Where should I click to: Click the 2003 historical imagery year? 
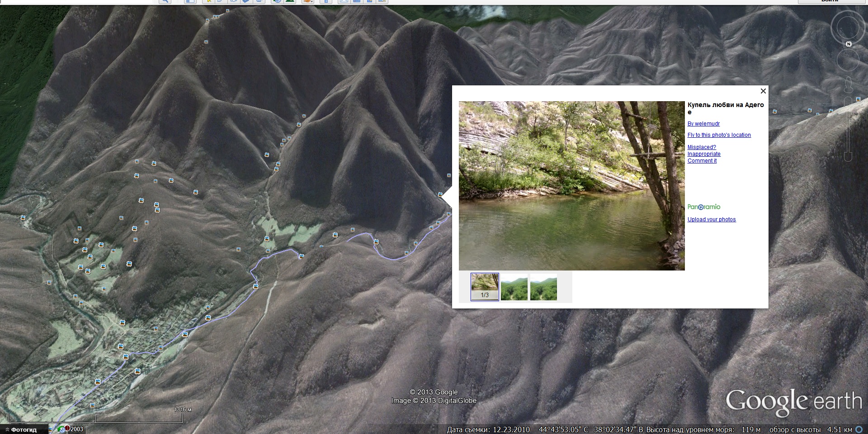pyautogui.click(x=76, y=429)
